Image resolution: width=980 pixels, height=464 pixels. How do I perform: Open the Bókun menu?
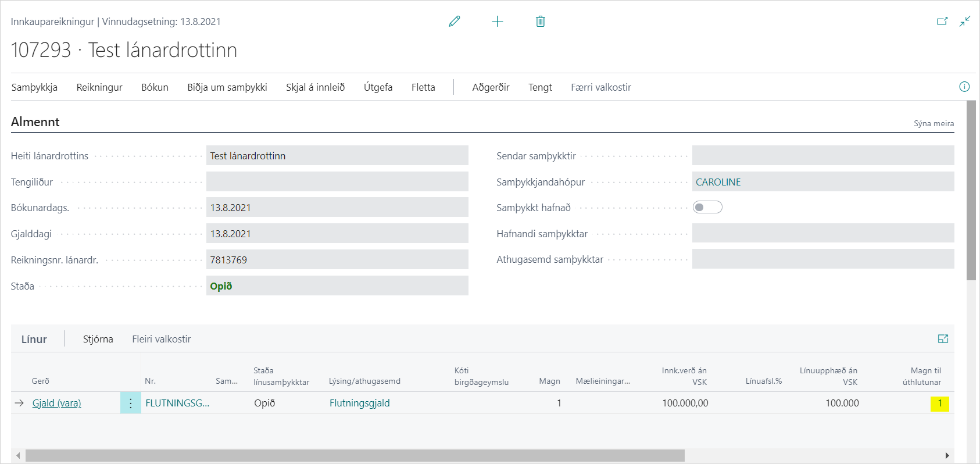(155, 87)
